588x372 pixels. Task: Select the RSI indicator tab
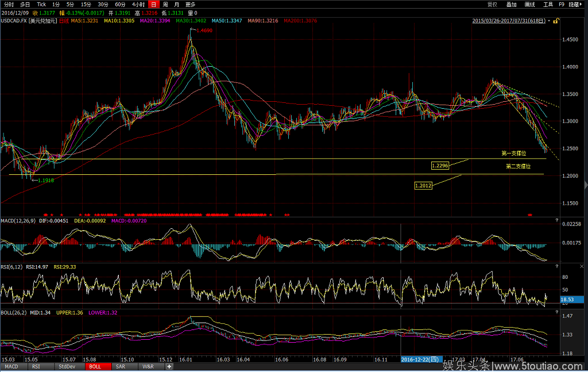tap(36, 366)
